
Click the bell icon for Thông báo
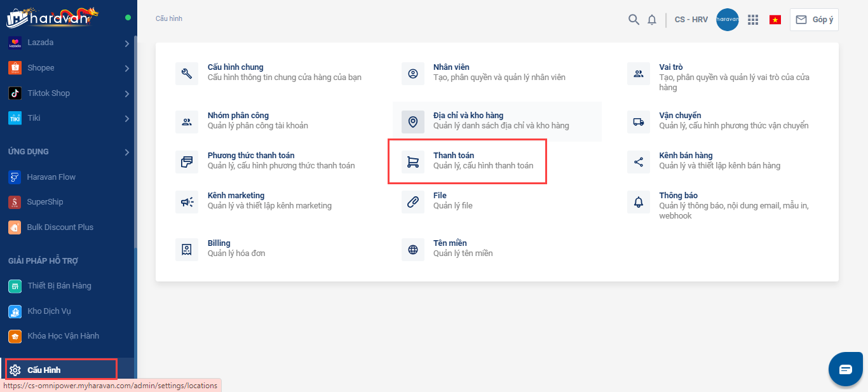tap(639, 202)
